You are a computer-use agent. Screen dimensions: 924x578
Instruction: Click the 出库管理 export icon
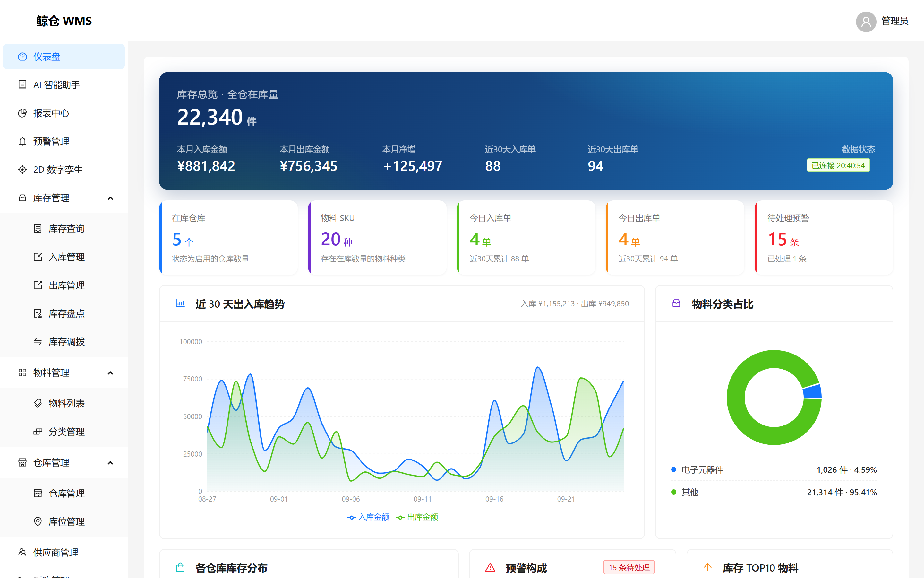click(38, 285)
